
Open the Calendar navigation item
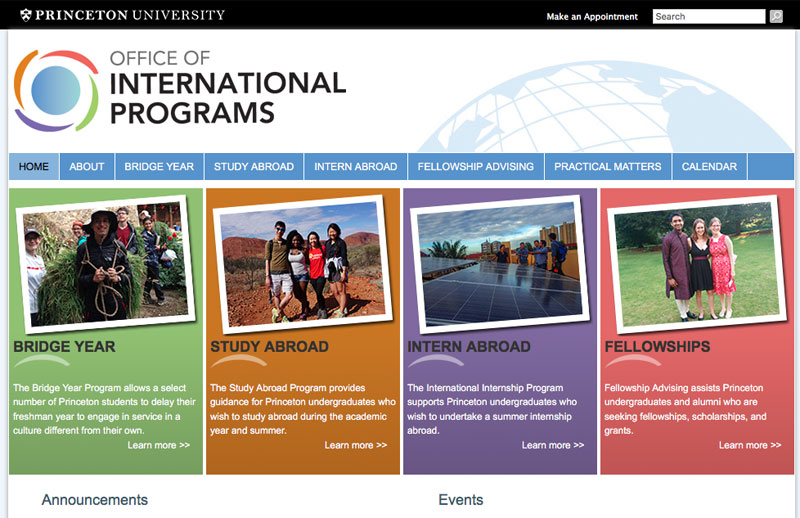pyautogui.click(x=709, y=167)
